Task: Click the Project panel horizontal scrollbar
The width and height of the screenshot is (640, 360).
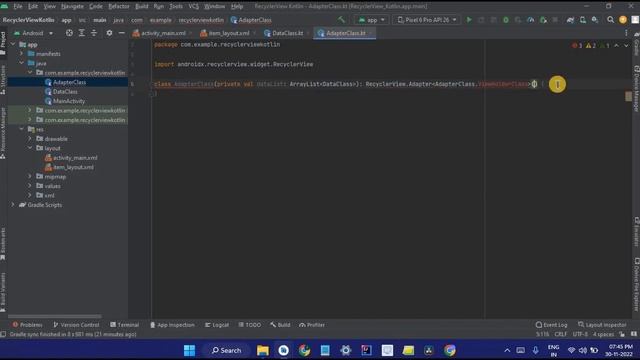Action: pyautogui.click(x=55, y=316)
